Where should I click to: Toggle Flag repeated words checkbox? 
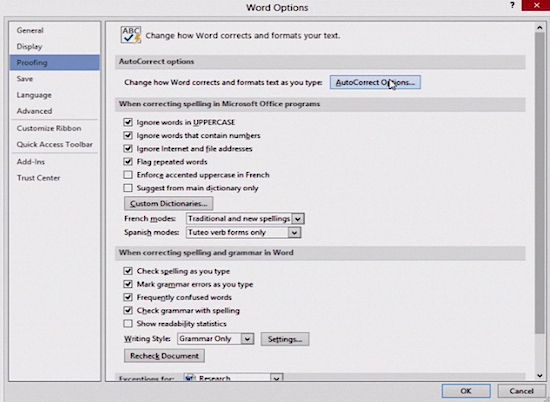128,162
